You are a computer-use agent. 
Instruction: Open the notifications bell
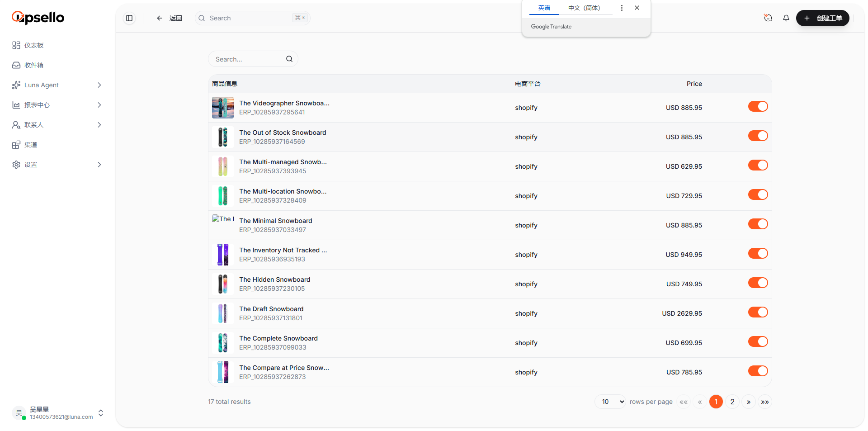(x=786, y=18)
